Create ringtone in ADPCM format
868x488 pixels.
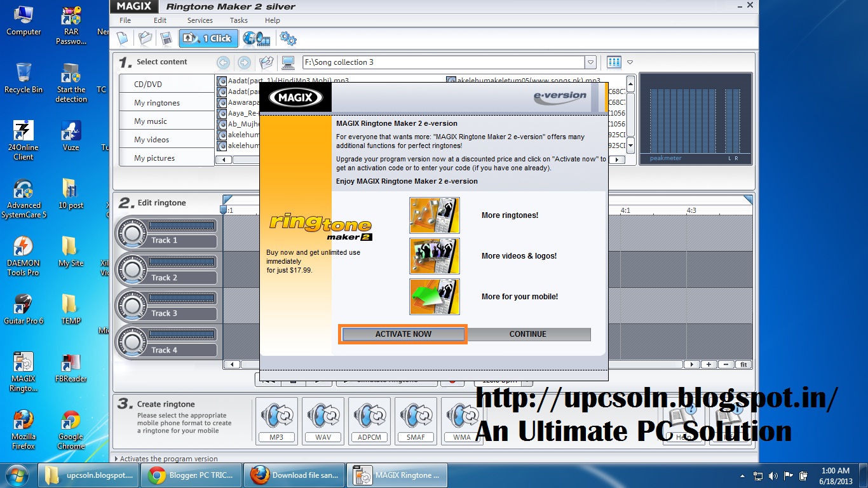[x=369, y=421]
